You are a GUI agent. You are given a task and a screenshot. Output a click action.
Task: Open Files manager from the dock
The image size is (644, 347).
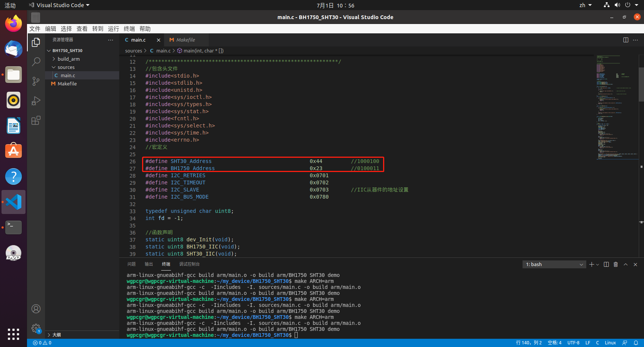(x=13, y=75)
